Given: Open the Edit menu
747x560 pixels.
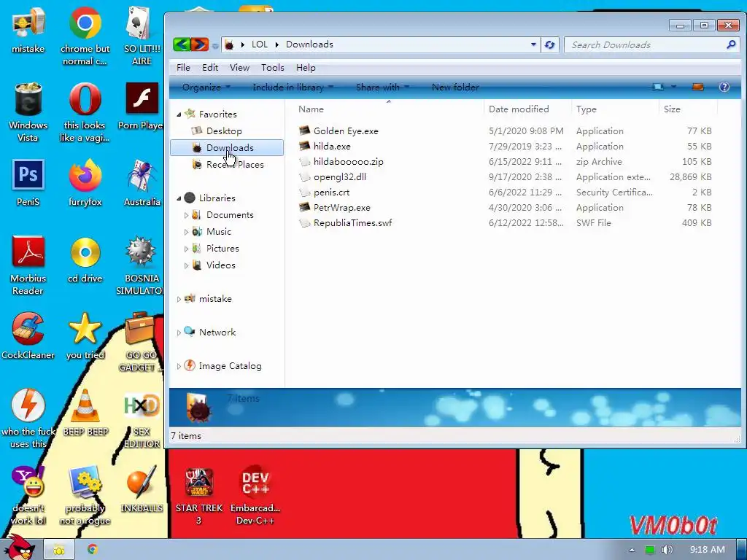Looking at the screenshot, I should 210,68.
